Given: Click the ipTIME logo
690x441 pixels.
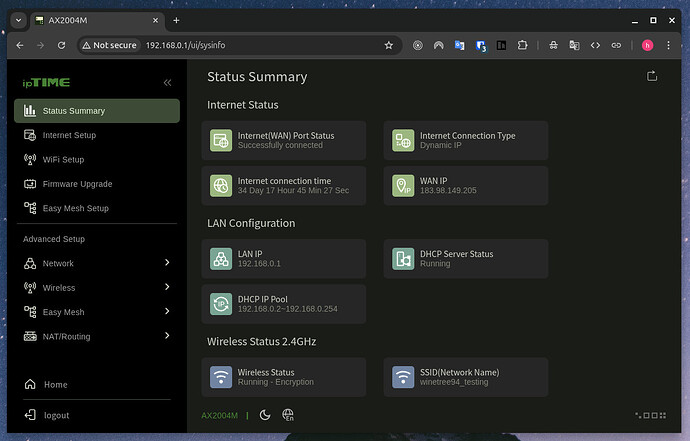Looking at the screenshot, I should [x=46, y=83].
